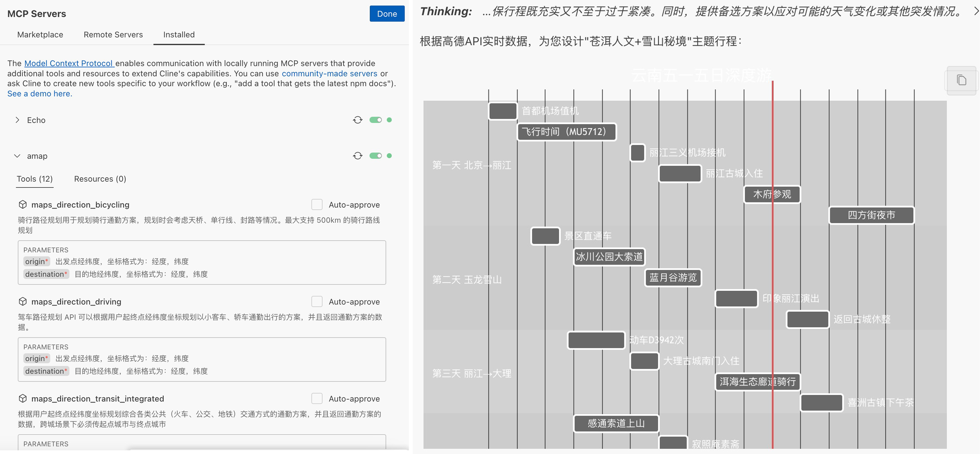Switch to the Marketplace tab
980x454 pixels.
(40, 35)
